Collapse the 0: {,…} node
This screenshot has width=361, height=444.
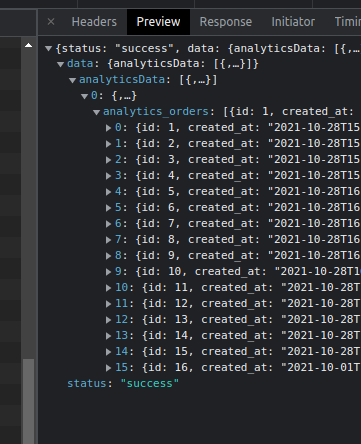84,96
